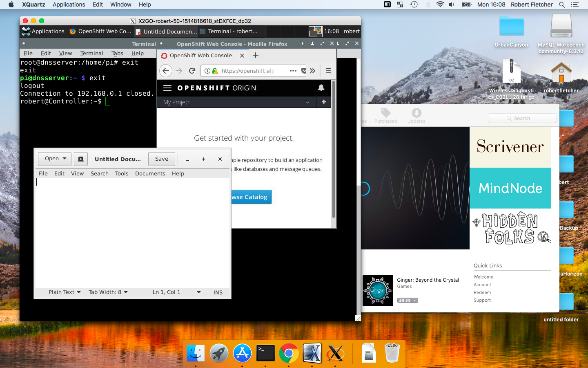Screen dimensions: 588x368
Task: Close the OpenShift Web Console tab
Action: tap(242, 55)
